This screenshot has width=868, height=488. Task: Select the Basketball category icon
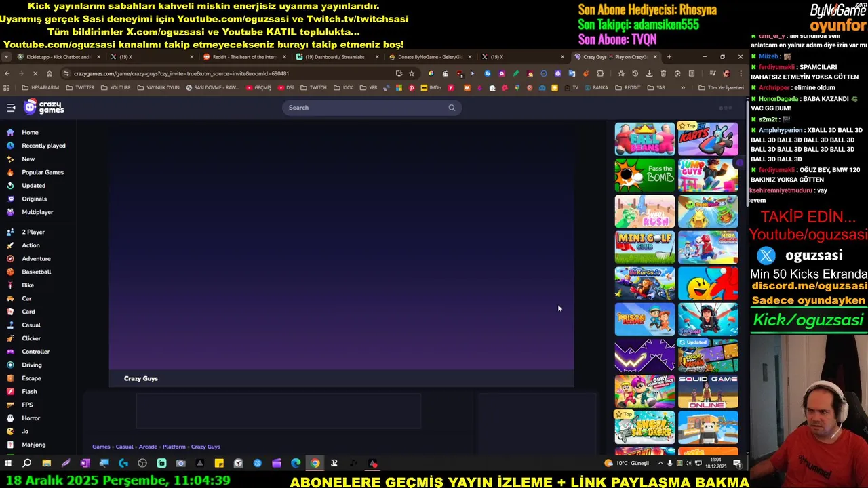(x=10, y=272)
